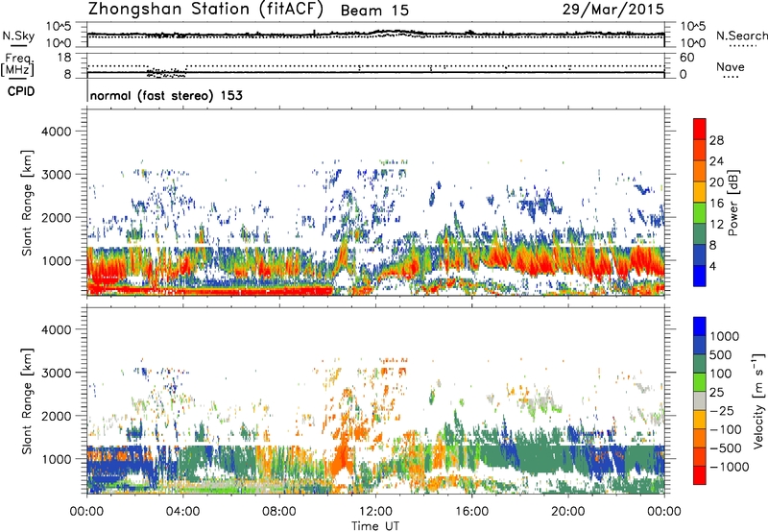
Task: Click the '16:00' time axis label
Action: 471,512
